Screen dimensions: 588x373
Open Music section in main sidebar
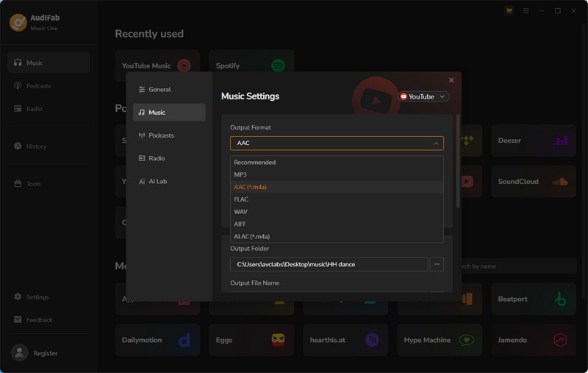pyautogui.click(x=49, y=63)
